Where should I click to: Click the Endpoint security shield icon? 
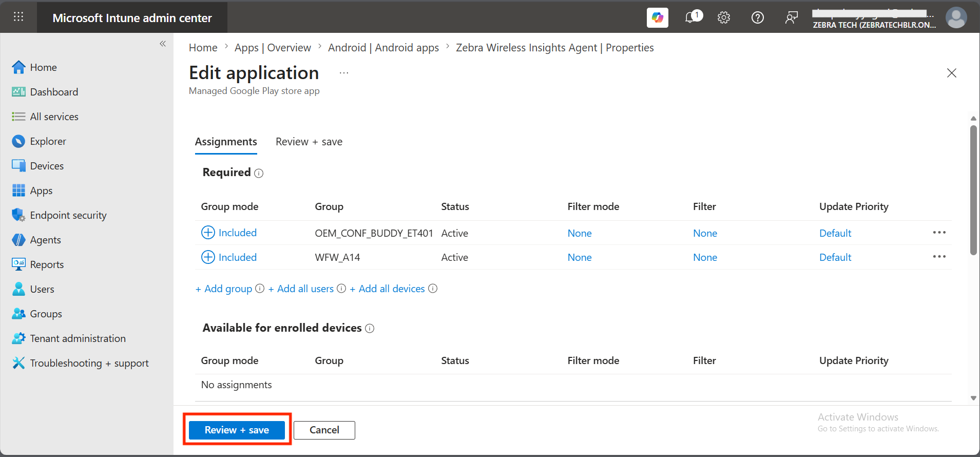click(18, 215)
